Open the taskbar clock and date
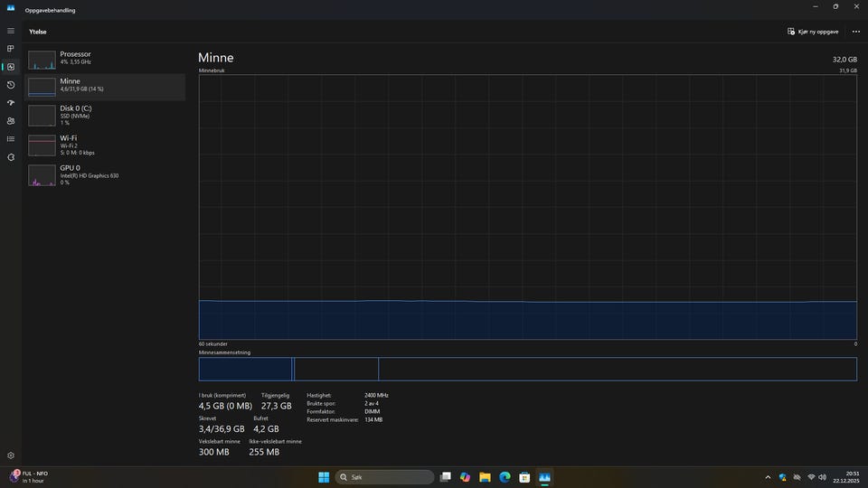Viewport: 868px width, 488px height. coord(852,477)
